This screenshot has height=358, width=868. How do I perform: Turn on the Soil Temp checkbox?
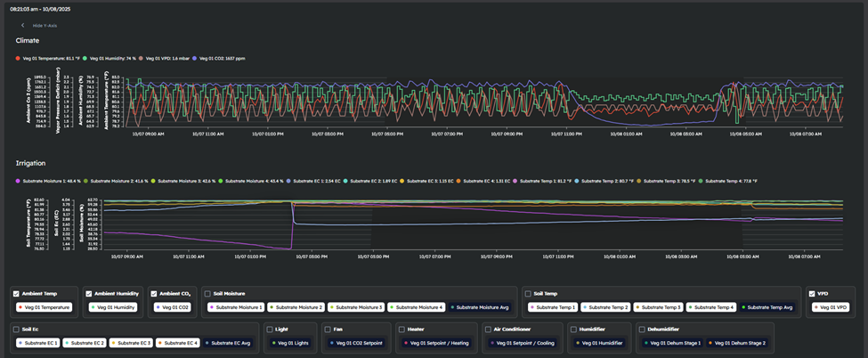528,293
